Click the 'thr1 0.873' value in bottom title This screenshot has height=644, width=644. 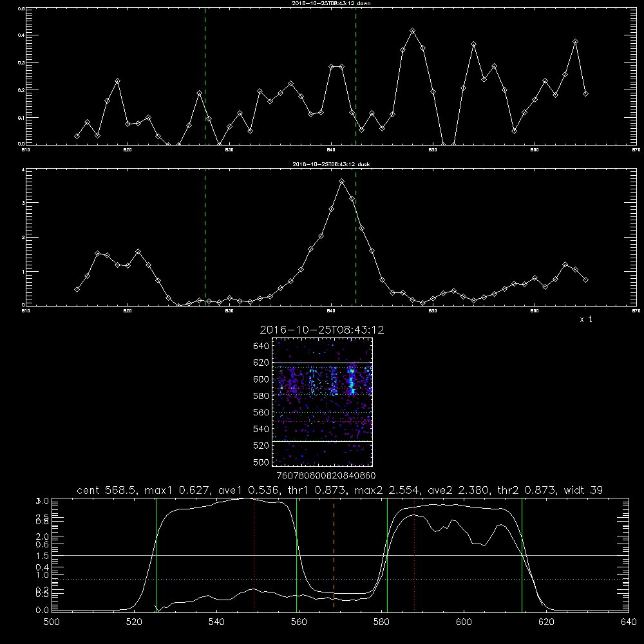[317, 490]
